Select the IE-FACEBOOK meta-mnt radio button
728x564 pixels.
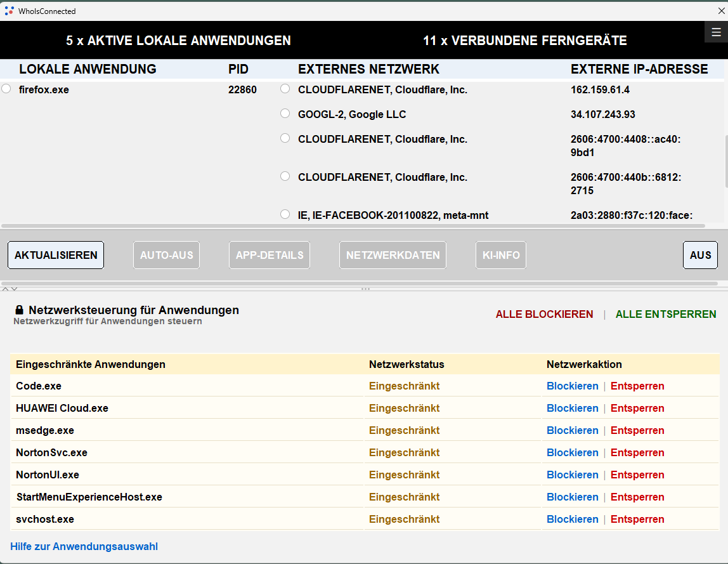(x=285, y=214)
